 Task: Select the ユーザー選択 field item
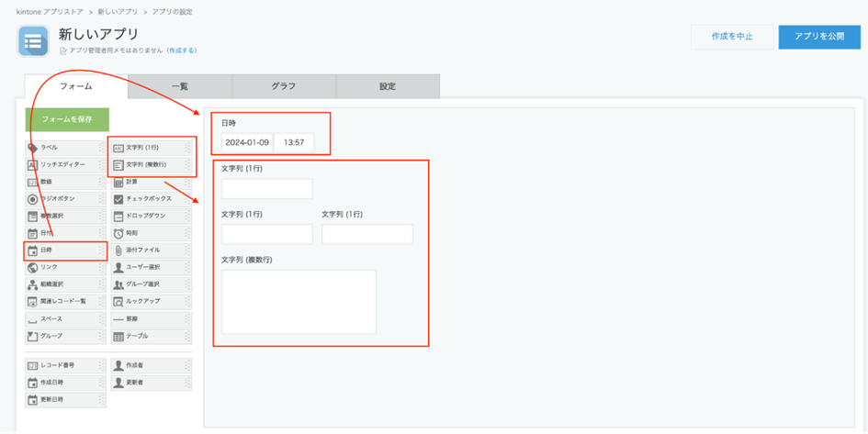(x=118, y=267)
